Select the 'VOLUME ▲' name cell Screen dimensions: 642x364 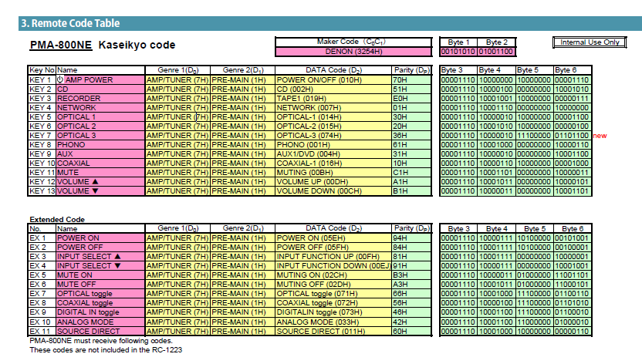coord(100,181)
